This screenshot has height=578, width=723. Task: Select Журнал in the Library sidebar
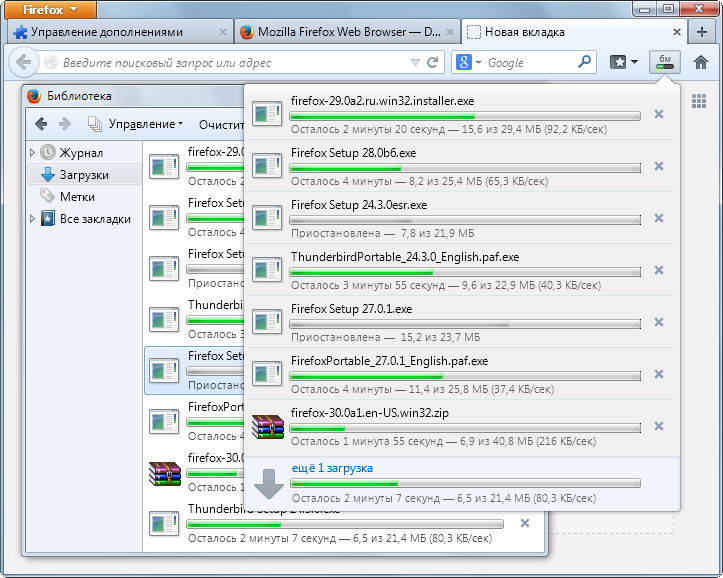click(81, 153)
